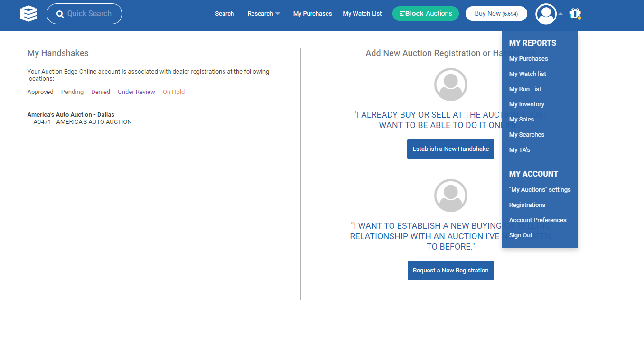Click the top handshake avatar placeholder
The image size is (644, 355).
tap(450, 84)
